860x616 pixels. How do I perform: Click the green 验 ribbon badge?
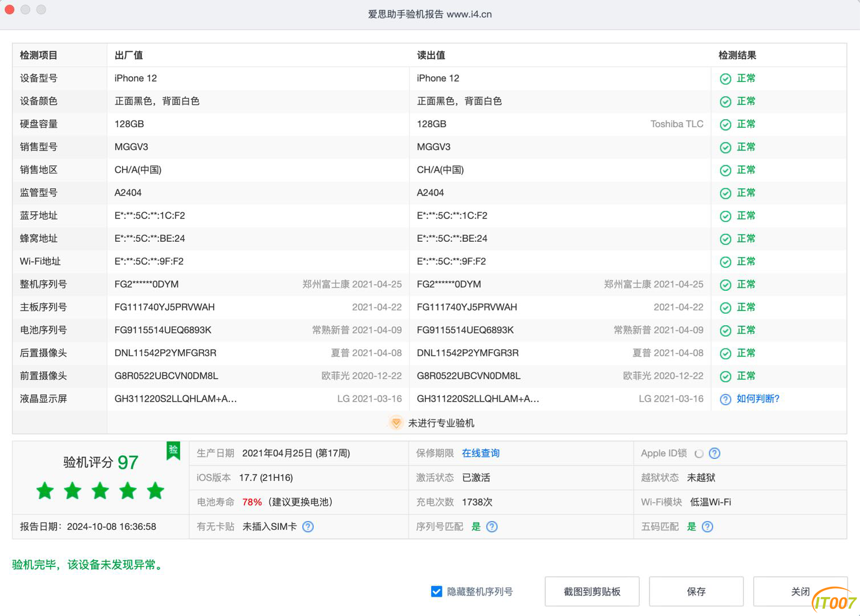[x=173, y=451]
